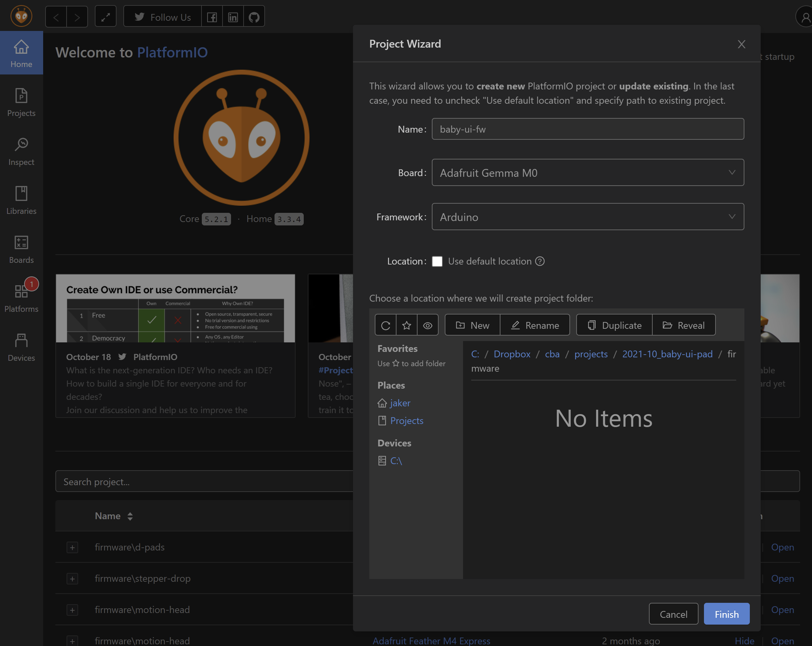Viewport: 812px width, 646px height.
Task: Click the fullscreen expand arrows icon
Action: click(105, 17)
